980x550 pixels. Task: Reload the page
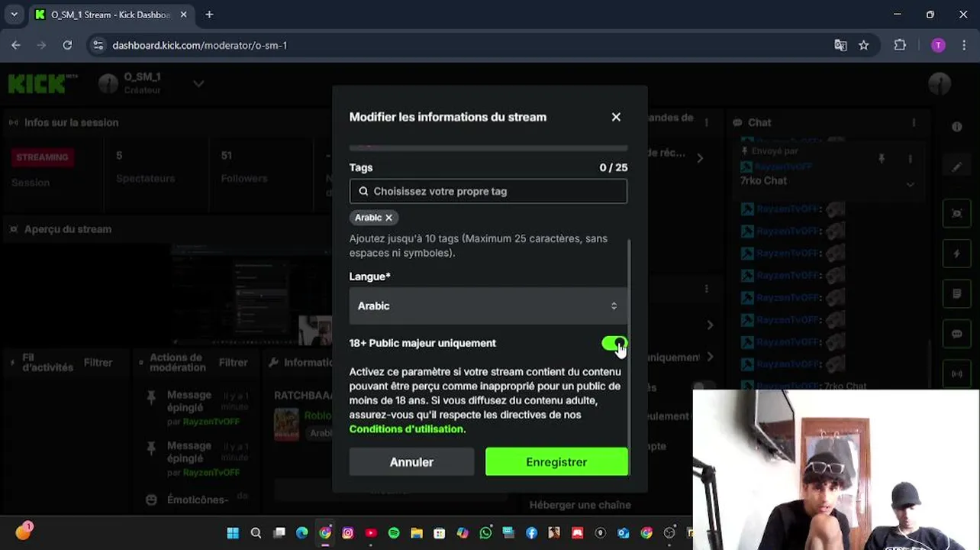point(67,45)
